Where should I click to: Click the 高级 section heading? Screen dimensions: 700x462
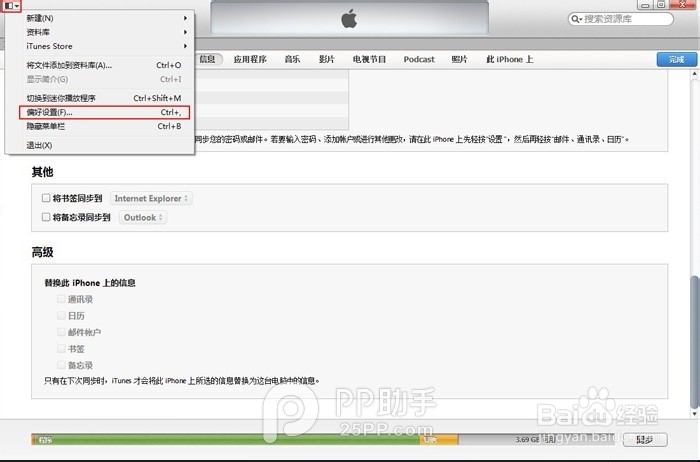42,252
